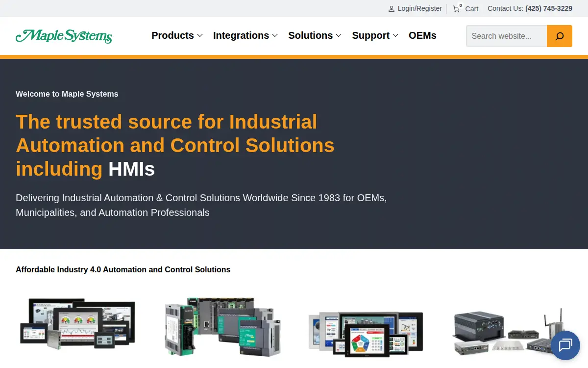Click the 'Contact Us:' label
The width and height of the screenshot is (588, 368).
(x=505, y=8)
